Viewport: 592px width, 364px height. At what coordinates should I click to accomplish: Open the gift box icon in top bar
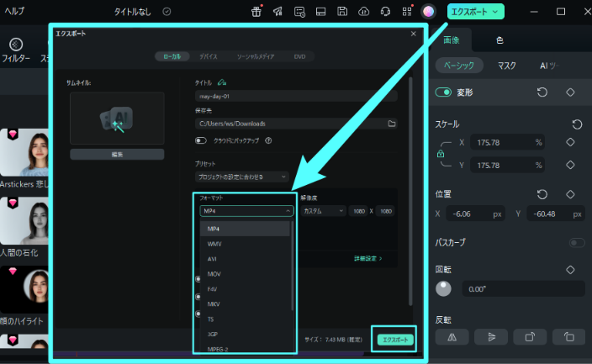(256, 11)
